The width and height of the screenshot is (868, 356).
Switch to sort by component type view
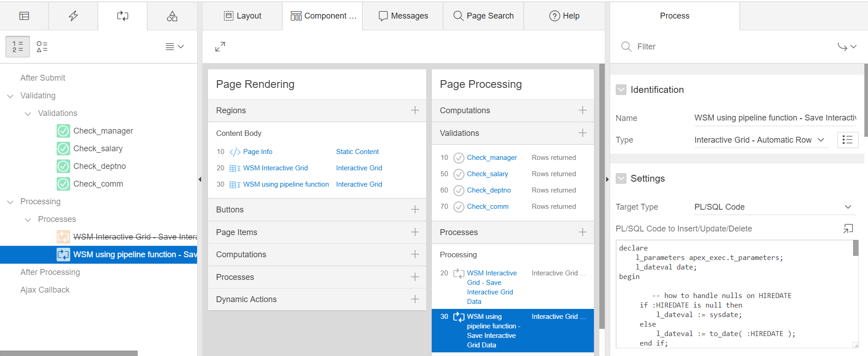[x=42, y=47]
